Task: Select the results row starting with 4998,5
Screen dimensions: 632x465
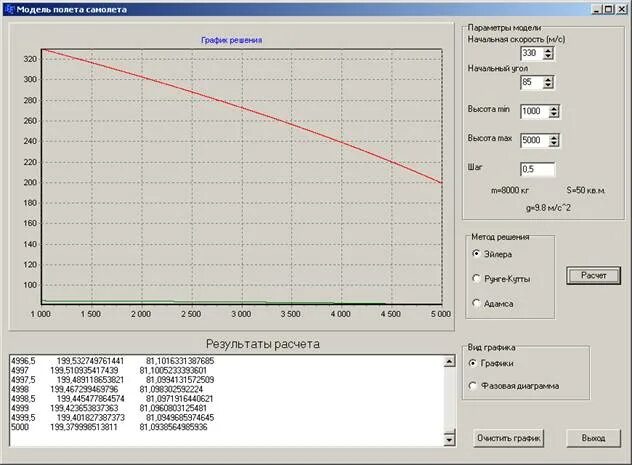Action: point(113,399)
